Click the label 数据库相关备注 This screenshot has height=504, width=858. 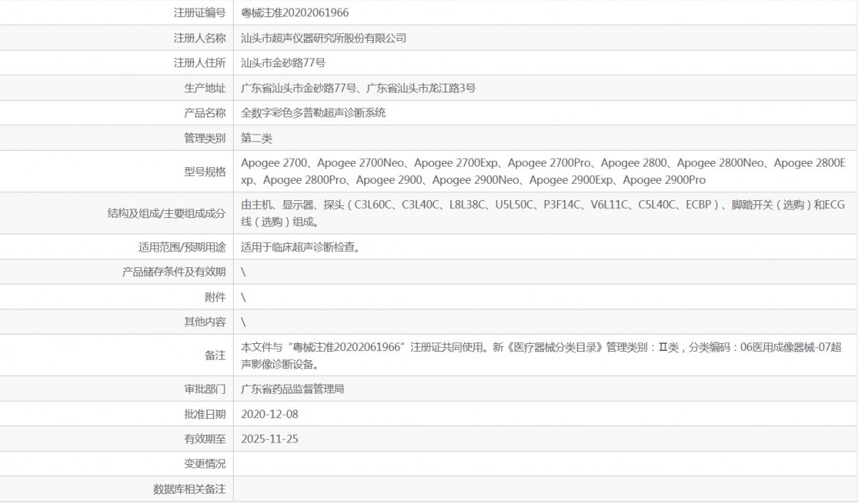[x=189, y=490]
